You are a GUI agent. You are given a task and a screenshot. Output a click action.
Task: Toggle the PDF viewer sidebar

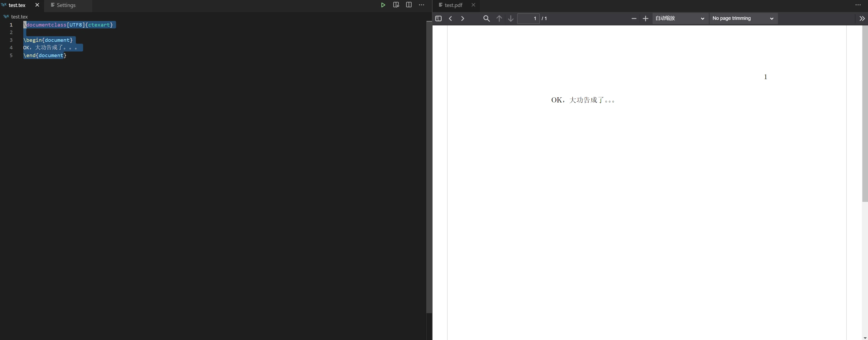[x=438, y=19]
